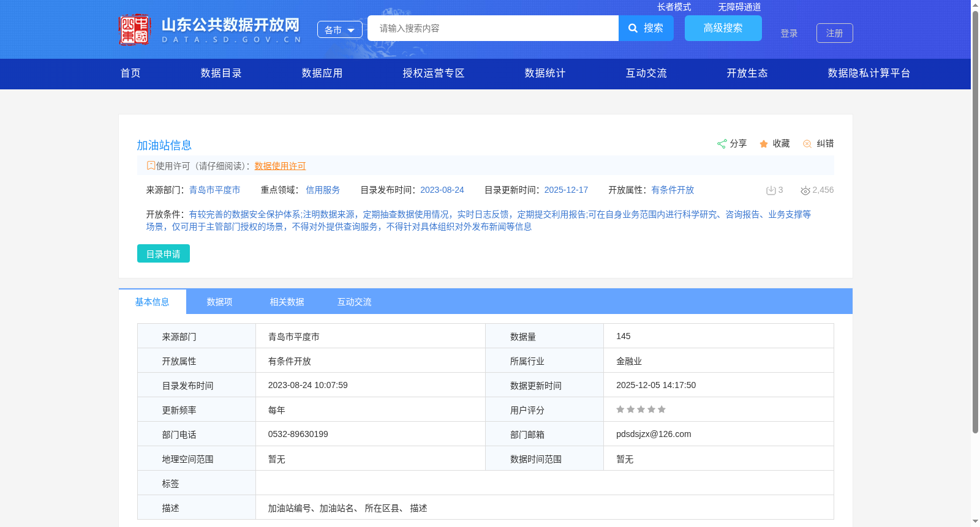Select the 基本信息 tab

tap(152, 302)
